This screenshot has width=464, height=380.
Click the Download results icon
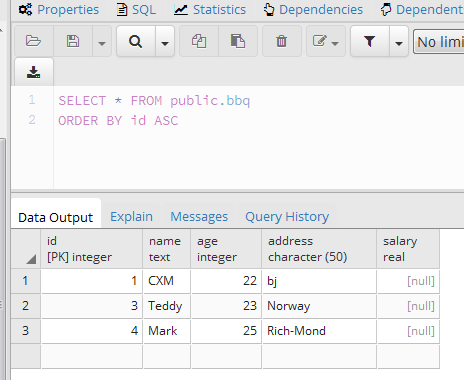(33, 72)
